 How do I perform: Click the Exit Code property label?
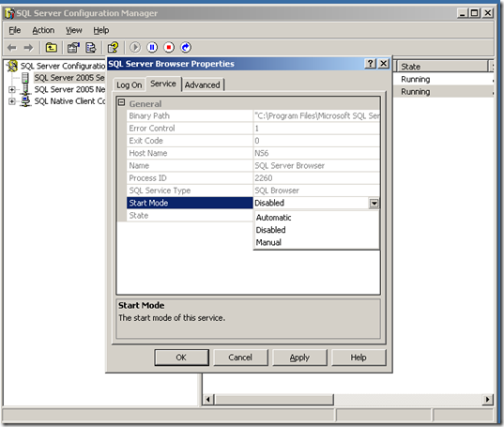pos(145,141)
